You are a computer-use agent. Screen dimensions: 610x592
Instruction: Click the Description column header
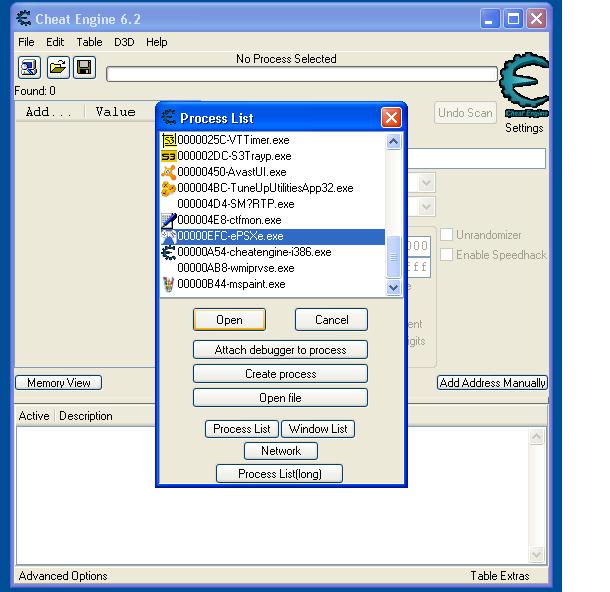(86, 416)
